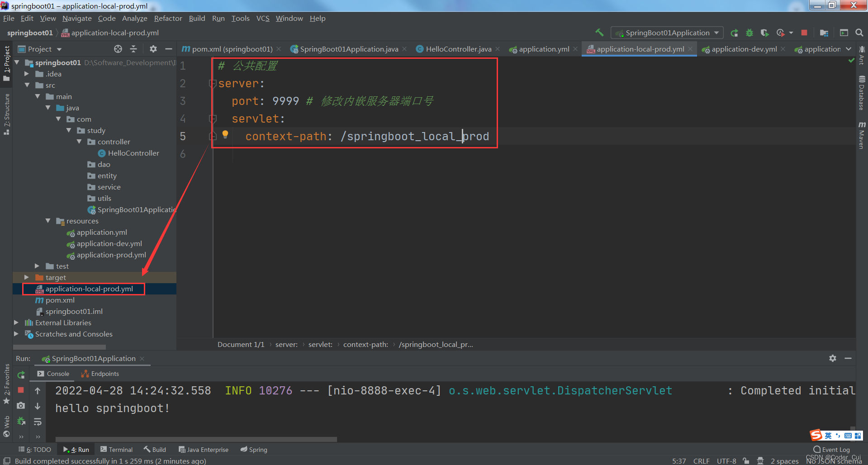Viewport: 868px width, 465px height.
Task: Close the application-local-prod.yml tab
Action: point(690,49)
